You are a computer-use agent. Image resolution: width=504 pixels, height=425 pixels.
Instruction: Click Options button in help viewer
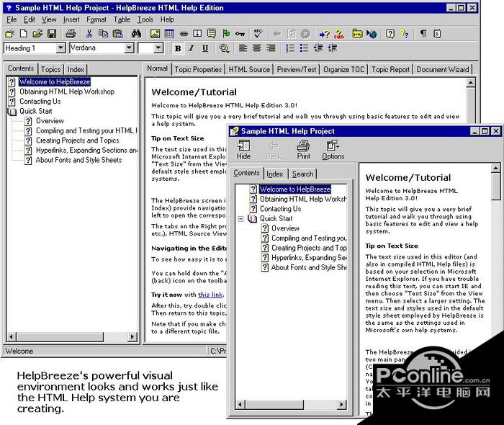coord(333,150)
